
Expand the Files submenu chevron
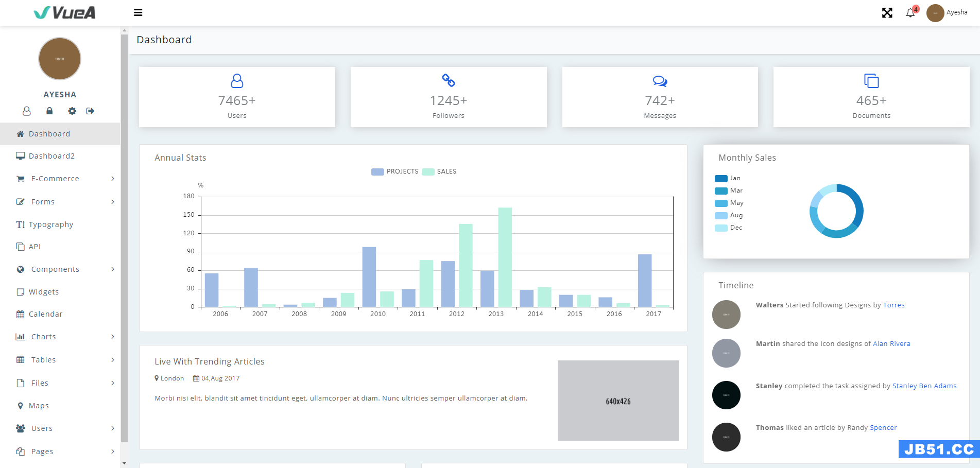(x=113, y=383)
